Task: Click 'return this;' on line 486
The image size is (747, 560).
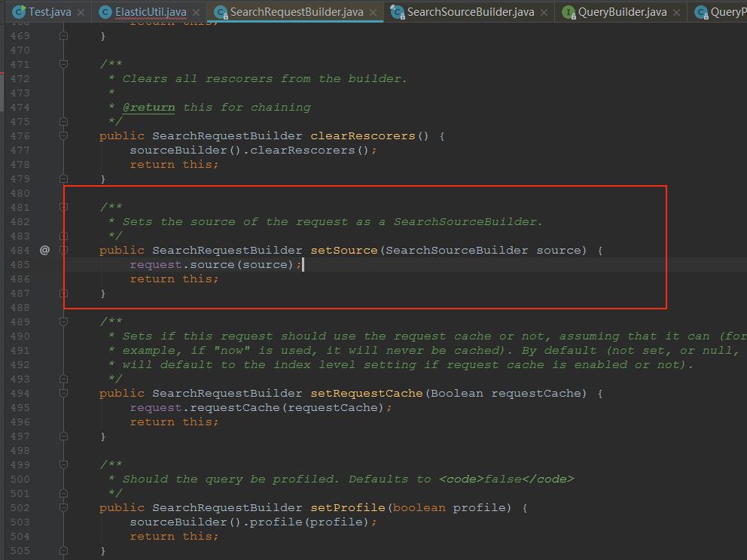Action: [x=175, y=279]
